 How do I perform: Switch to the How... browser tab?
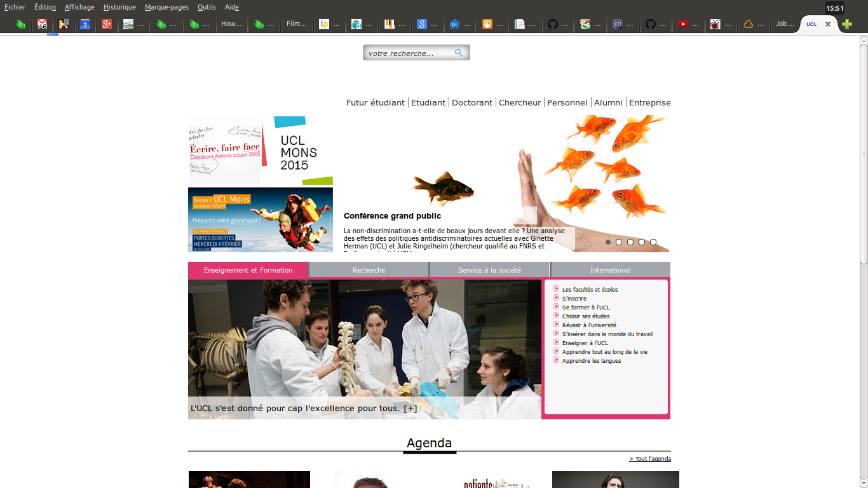pos(231,24)
